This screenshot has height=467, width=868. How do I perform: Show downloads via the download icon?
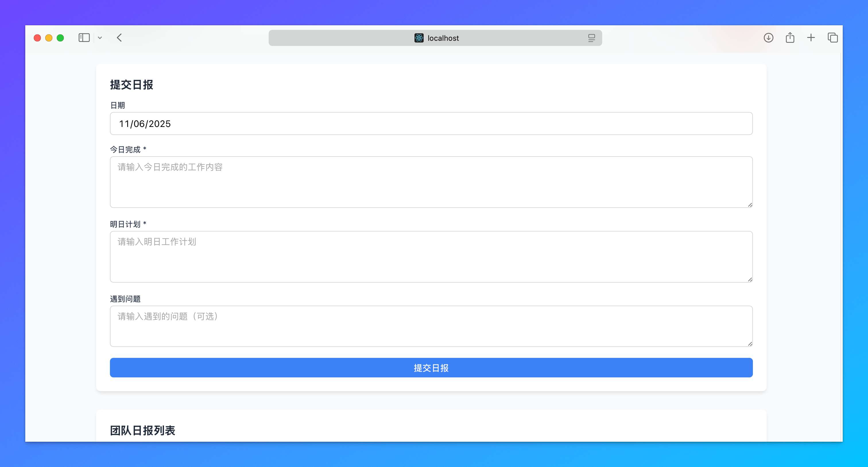(768, 38)
